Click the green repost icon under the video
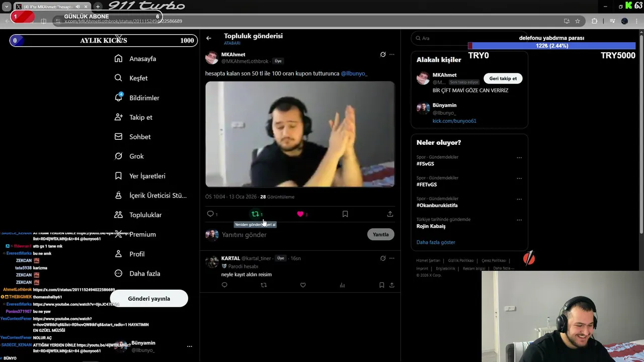The height and width of the screenshot is (362, 644). (x=255, y=214)
